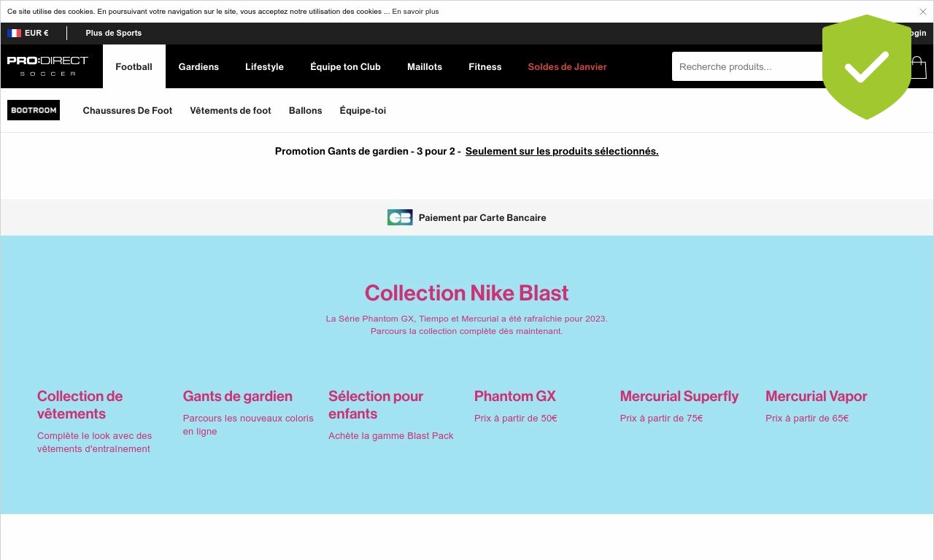Image resolution: width=934 pixels, height=560 pixels.
Task: Click 'Parcours la collection complète dès maintenant' text
Action: point(467,331)
